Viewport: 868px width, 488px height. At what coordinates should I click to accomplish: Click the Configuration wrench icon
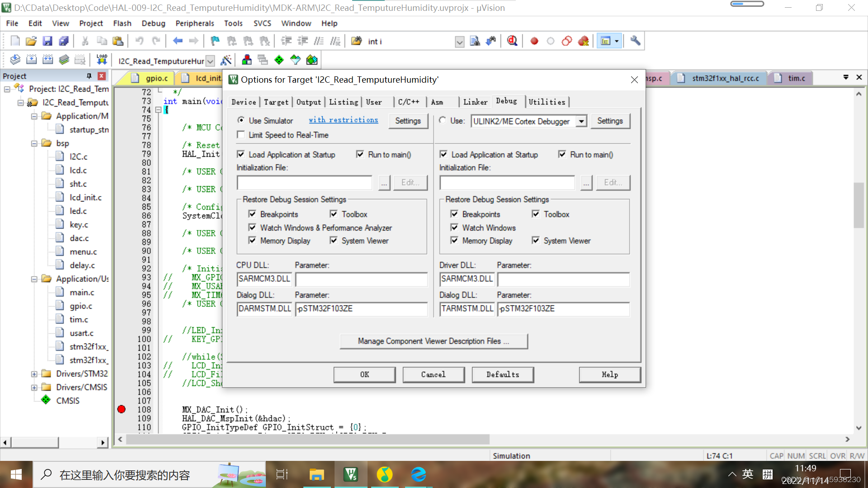pos(635,41)
